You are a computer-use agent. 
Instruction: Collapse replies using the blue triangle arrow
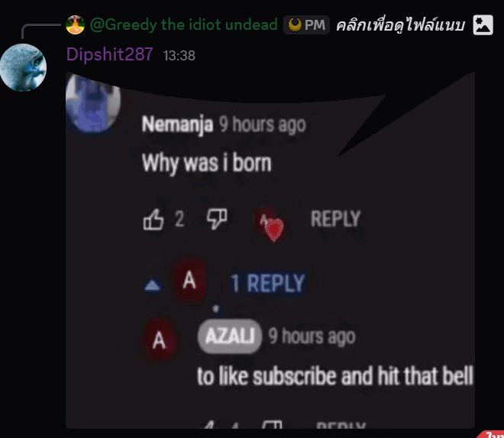tap(153, 285)
